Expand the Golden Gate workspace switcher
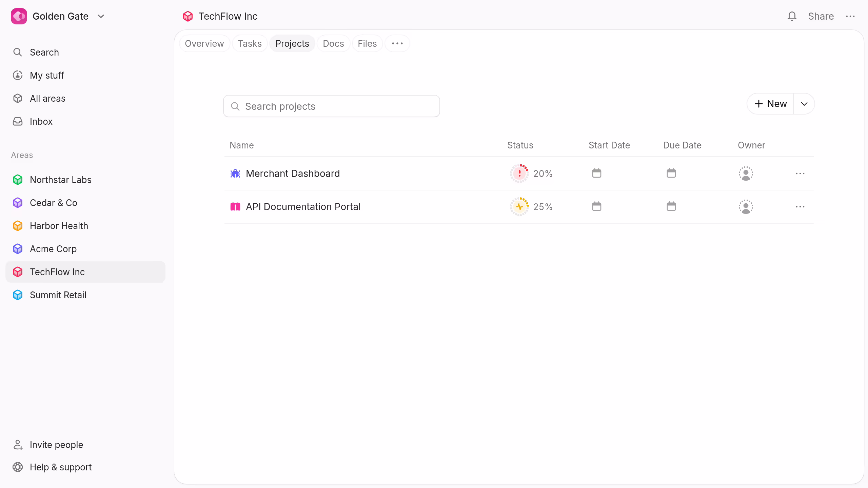This screenshot has height=488, width=868. point(101,16)
